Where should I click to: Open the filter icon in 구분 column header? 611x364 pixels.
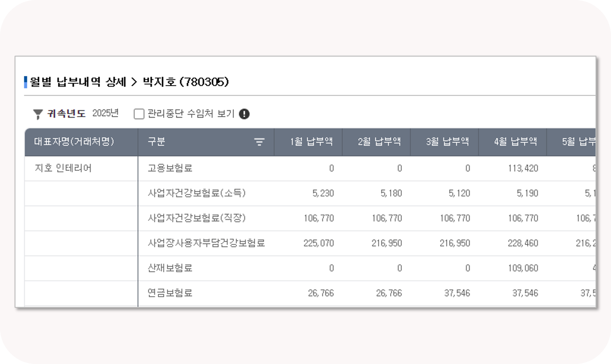click(260, 142)
